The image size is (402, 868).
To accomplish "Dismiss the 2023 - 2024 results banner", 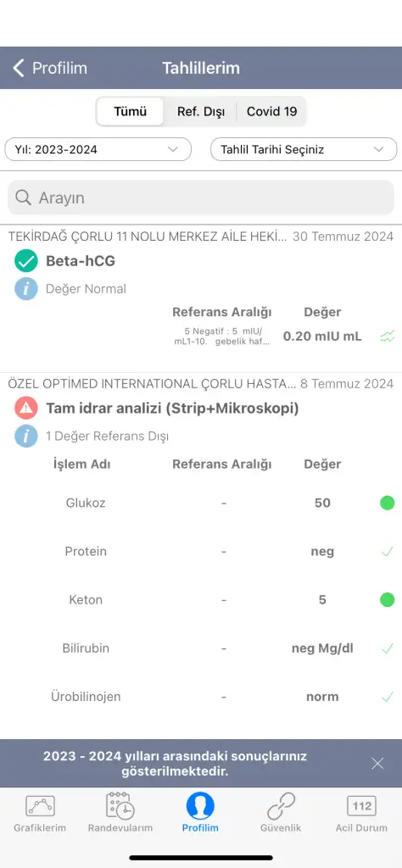I will click(x=377, y=764).
